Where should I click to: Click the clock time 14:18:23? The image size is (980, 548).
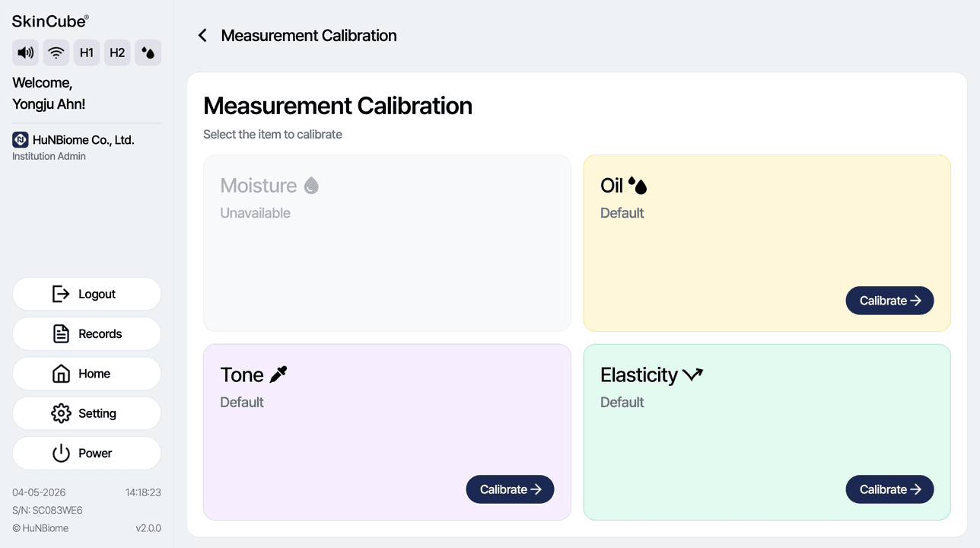coord(143,492)
